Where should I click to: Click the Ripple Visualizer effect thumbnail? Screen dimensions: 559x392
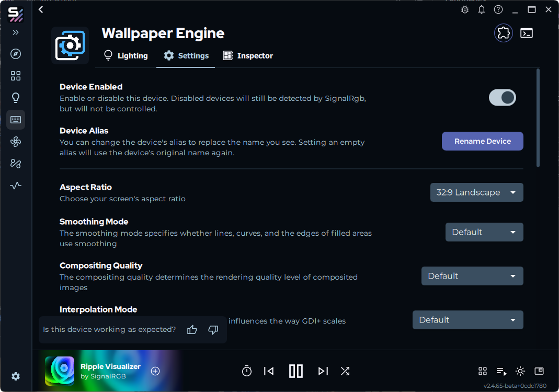pyautogui.click(x=60, y=371)
